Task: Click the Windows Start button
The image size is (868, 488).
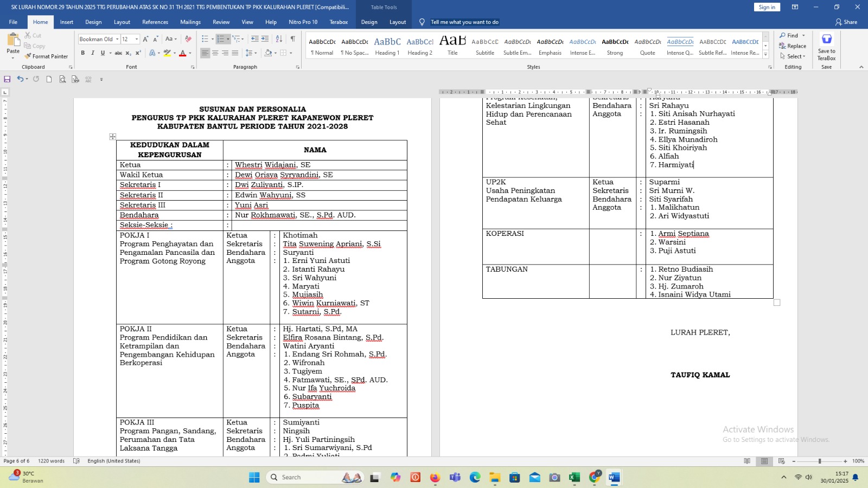Action: click(254, 477)
